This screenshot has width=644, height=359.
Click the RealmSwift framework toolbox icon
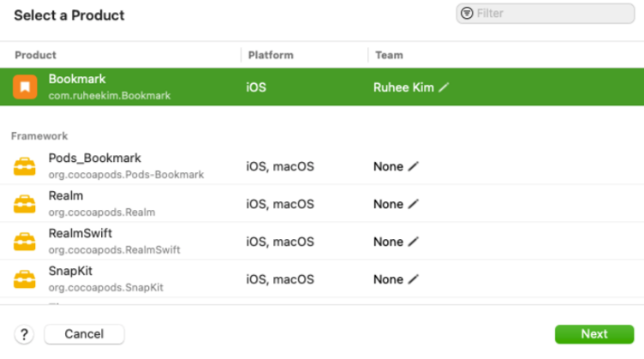[x=25, y=242]
